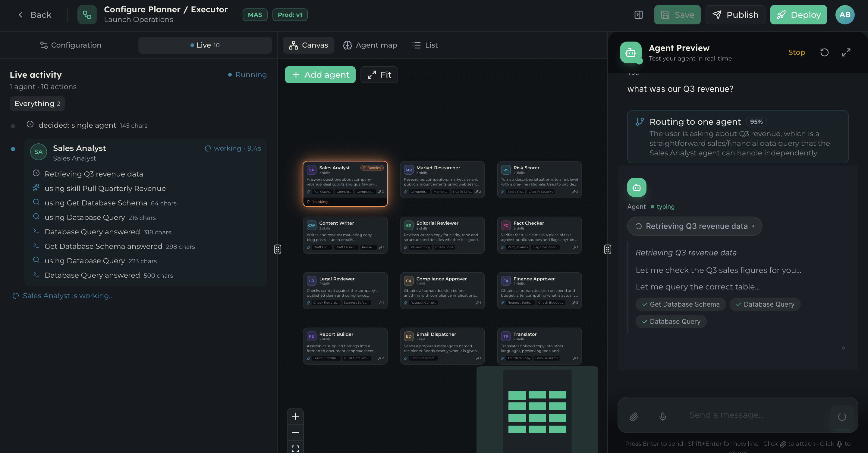
Task: Stop the running agent preview
Action: click(x=797, y=52)
